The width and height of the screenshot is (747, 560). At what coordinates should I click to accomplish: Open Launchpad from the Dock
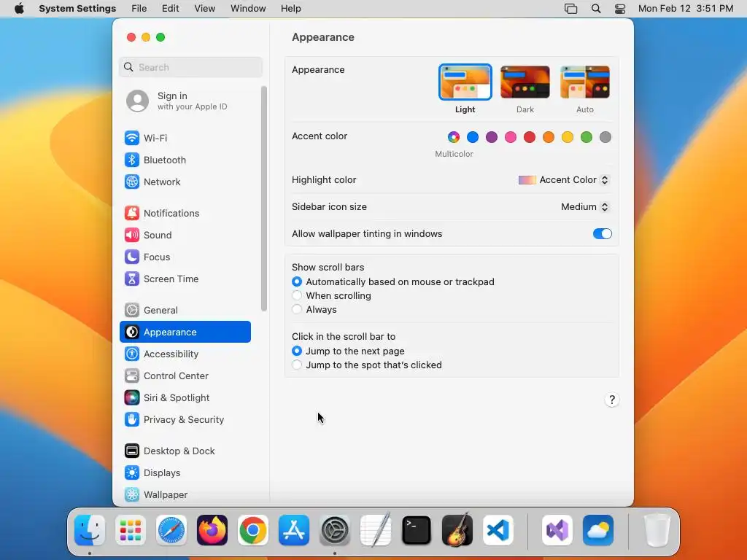131,530
